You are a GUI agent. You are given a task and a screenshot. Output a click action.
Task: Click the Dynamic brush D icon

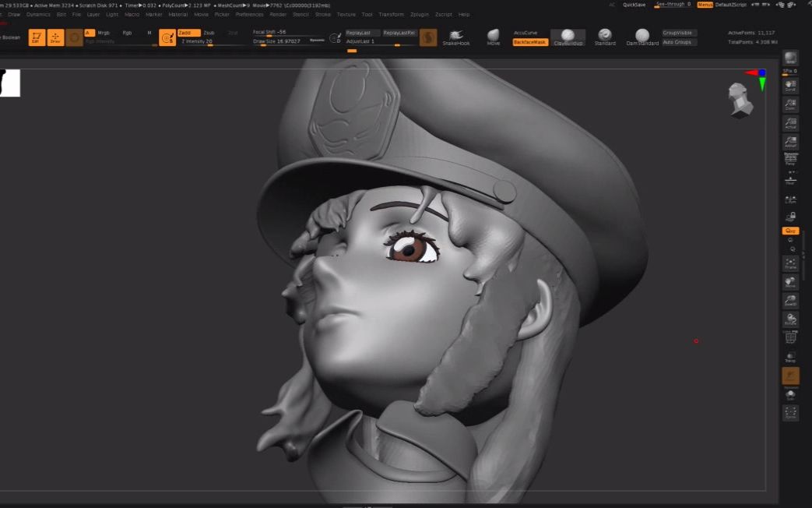[335, 37]
